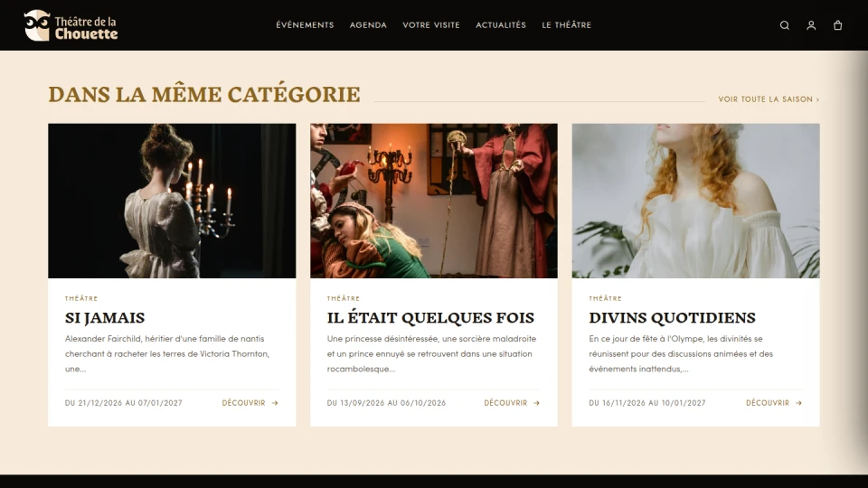Click the arrow icon on Si Jamais card
Screen dimensions: 868x488
coord(275,403)
